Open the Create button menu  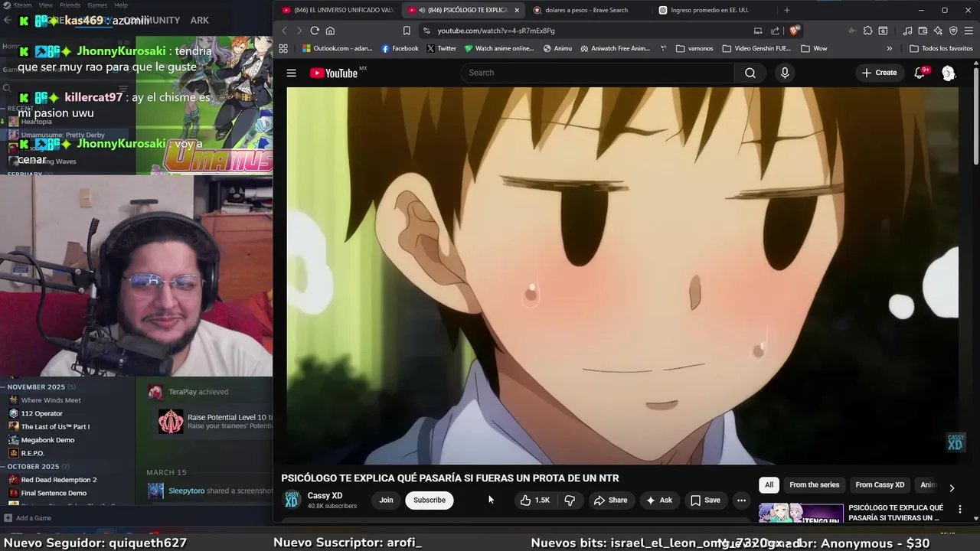(x=879, y=73)
